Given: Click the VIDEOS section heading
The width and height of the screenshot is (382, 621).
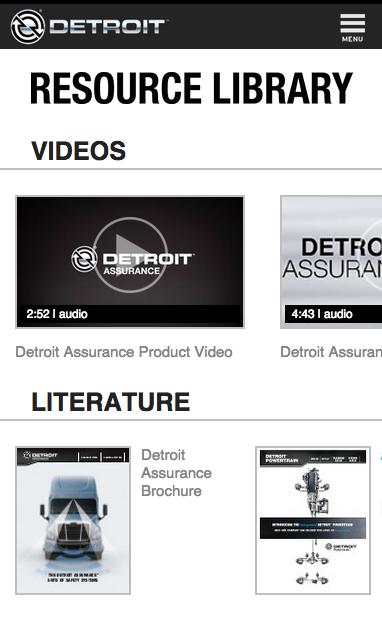Looking at the screenshot, I should coord(78,151).
